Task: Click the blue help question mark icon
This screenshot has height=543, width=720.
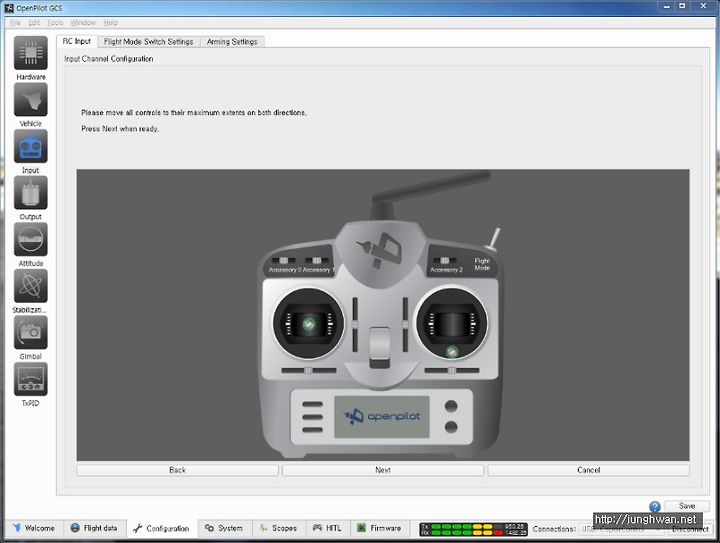Action: pyautogui.click(x=655, y=506)
